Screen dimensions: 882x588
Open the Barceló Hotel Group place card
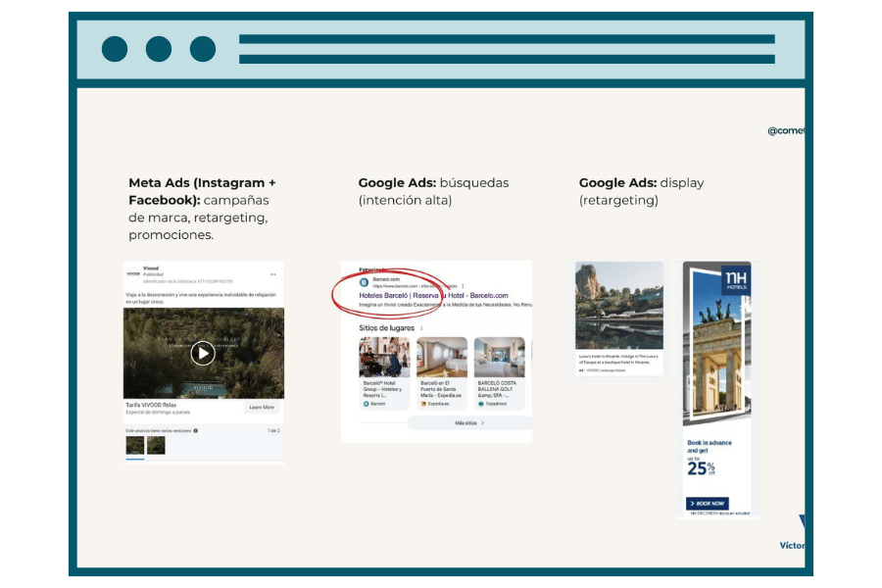click(384, 373)
